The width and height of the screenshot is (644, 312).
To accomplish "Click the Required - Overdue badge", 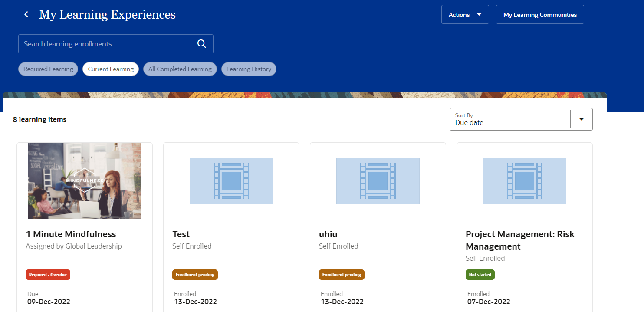I will 48,275.
